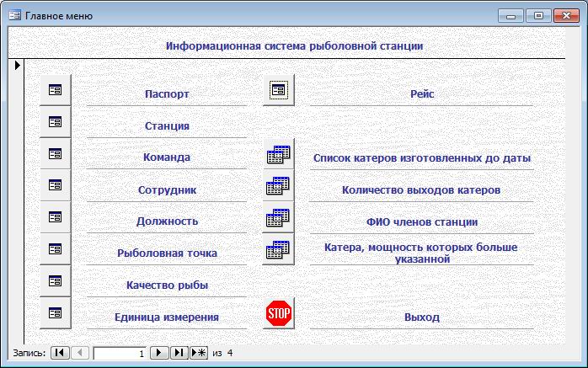The height and width of the screenshot is (368, 588).
Task: Jump to last record
Action: (179, 354)
